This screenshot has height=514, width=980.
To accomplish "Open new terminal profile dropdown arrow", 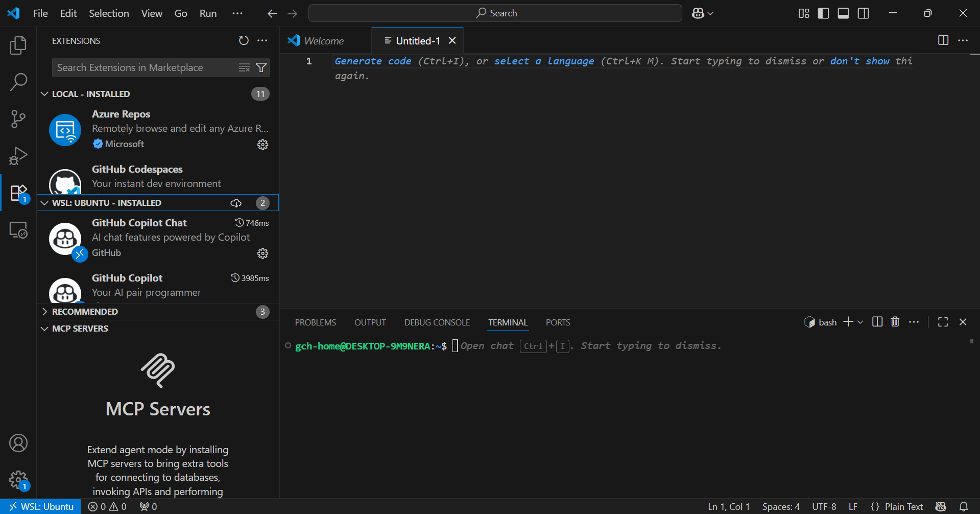I will [x=861, y=322].
